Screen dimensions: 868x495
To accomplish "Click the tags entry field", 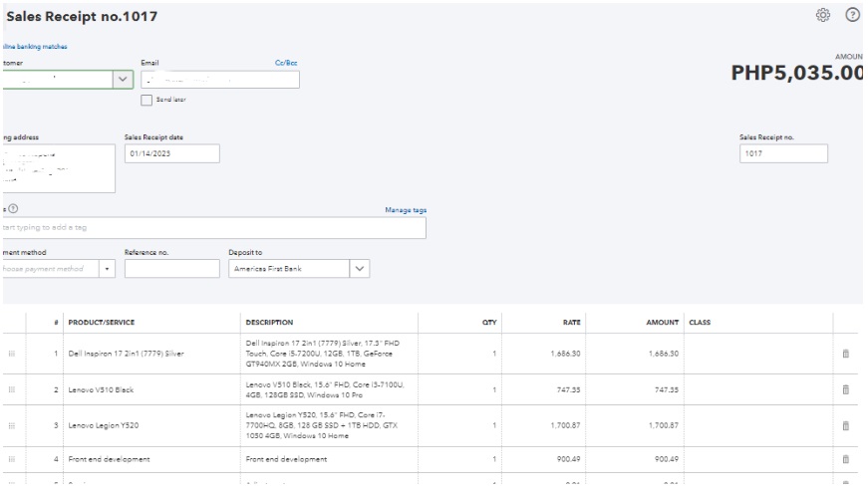I will (x=214, y=228).
